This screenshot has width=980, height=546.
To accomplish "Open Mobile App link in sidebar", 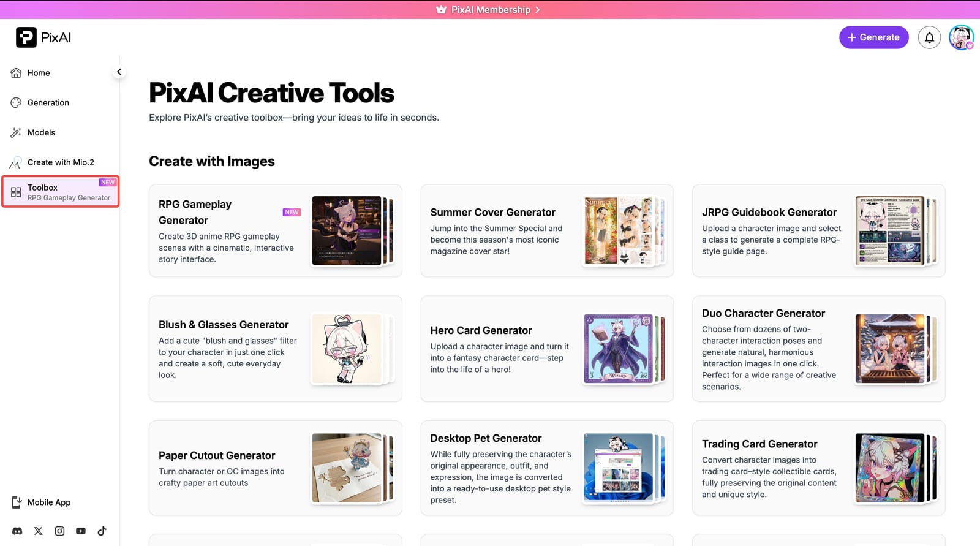I will coord(49,502).
